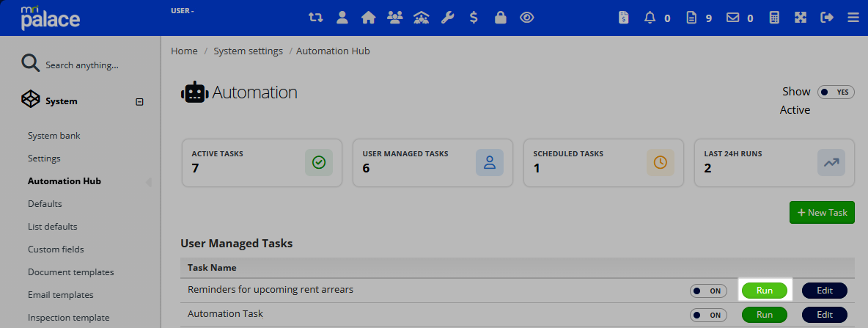868x328 pixels.
Task: Open the documents icon showing 9
Action: 691,18
